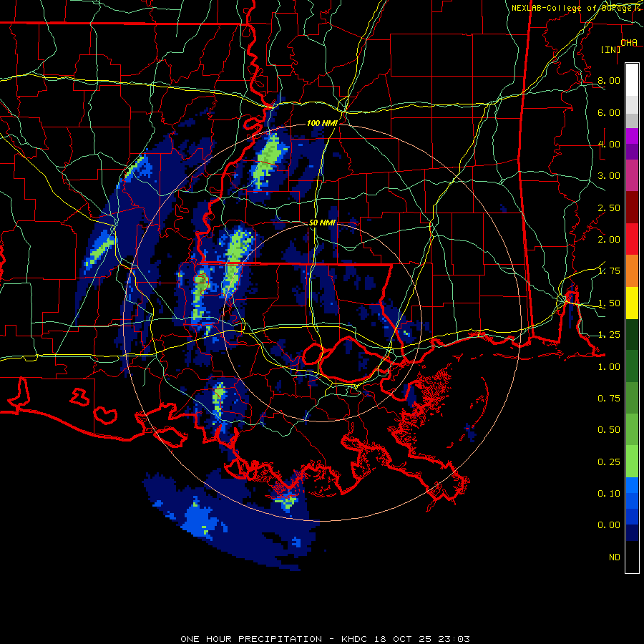Viewport: 644px width, 644px height.
Task: Pick the bright red legend swatch near 2.00
Action: click(632, 239)
